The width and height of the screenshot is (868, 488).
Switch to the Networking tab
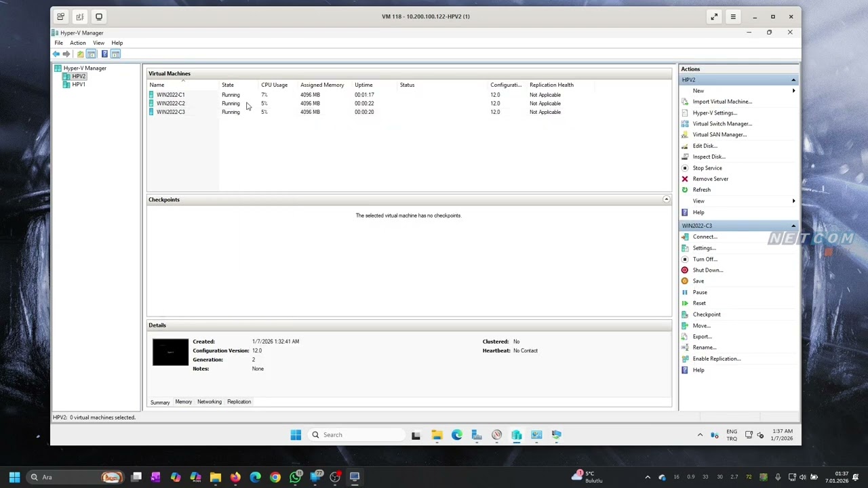tap(210, 402)
